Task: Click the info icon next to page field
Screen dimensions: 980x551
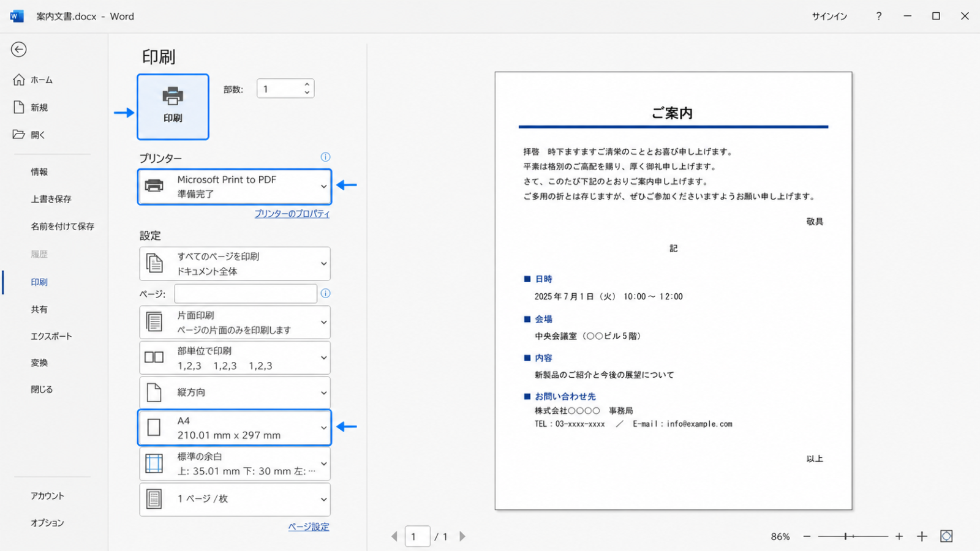Action: click(x=325, y=293)
